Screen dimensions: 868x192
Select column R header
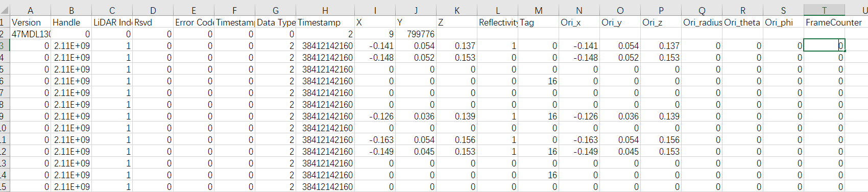(743, 10)
